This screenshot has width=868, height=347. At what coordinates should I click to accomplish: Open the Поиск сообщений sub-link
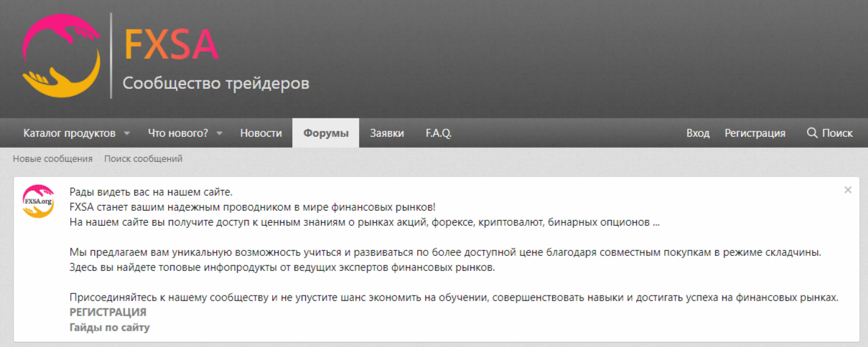point(144,158)
